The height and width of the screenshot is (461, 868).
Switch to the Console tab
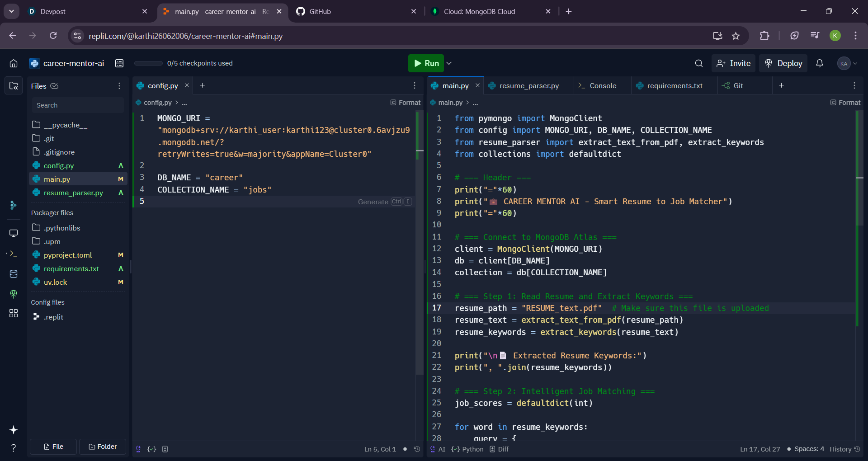603,85
